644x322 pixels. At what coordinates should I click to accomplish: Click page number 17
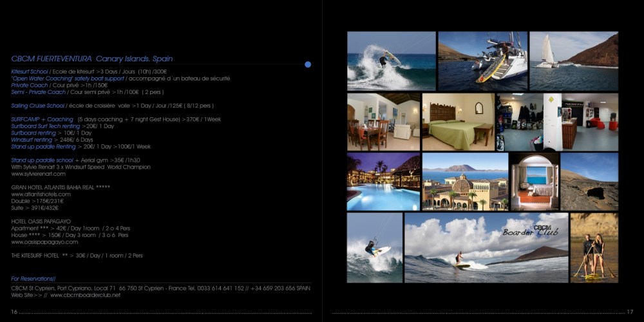click(629, 312)
